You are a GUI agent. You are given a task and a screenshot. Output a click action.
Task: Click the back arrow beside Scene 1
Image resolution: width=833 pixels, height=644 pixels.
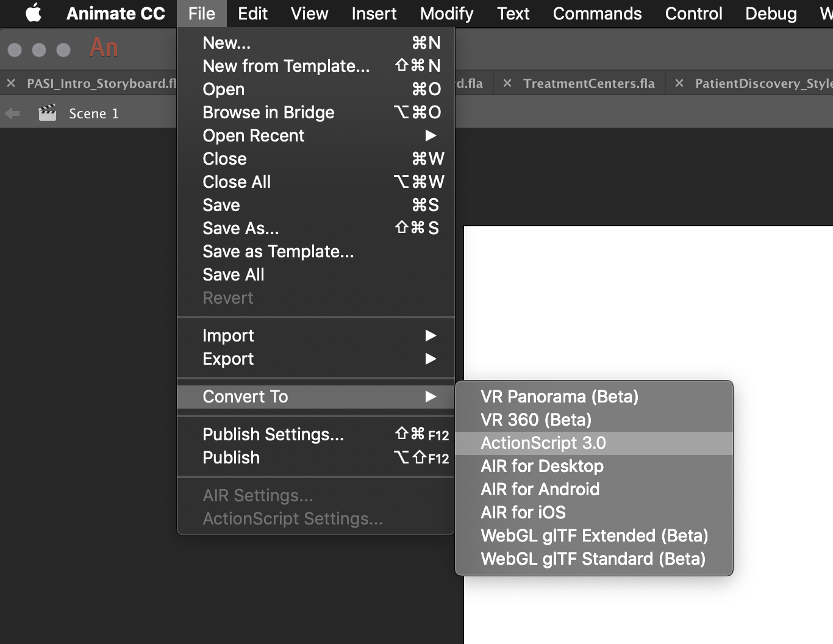tap(12, 113)
